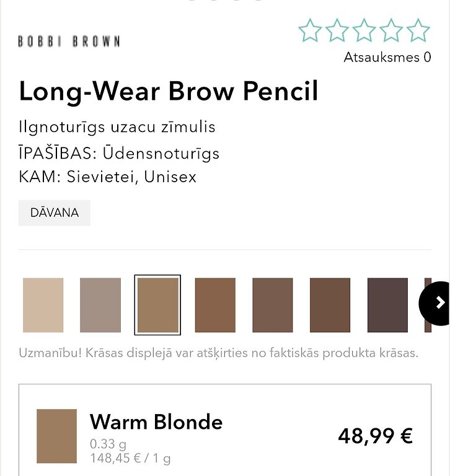Click the second rating star
450x476 pixels.
(337, 30)
